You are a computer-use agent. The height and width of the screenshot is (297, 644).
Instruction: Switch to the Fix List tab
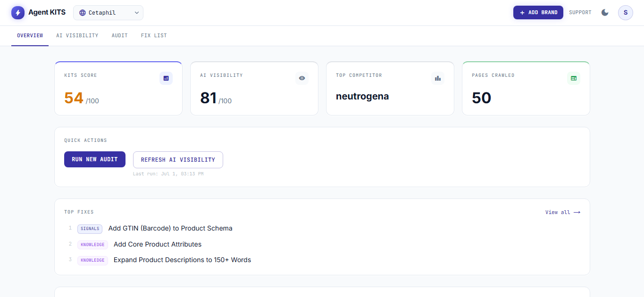coord(154,35)
